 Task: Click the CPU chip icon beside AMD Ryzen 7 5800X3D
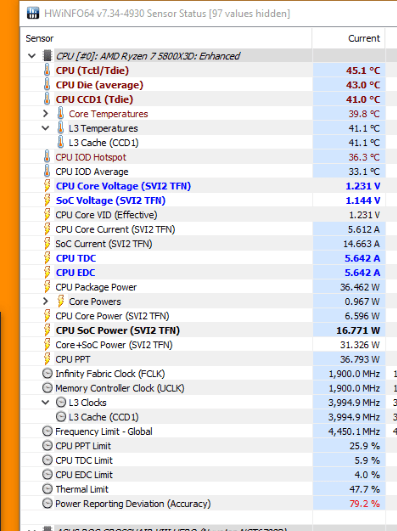(47, 56)
